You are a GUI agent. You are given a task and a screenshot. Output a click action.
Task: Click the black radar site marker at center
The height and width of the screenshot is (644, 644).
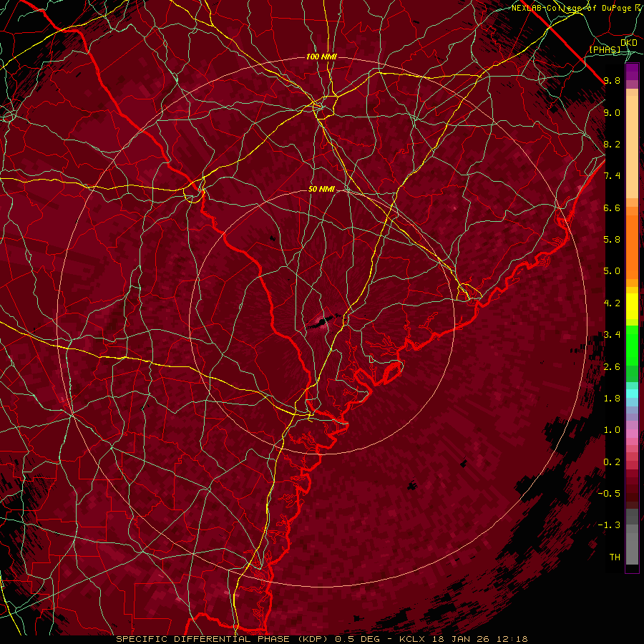[x=323, y=322]
